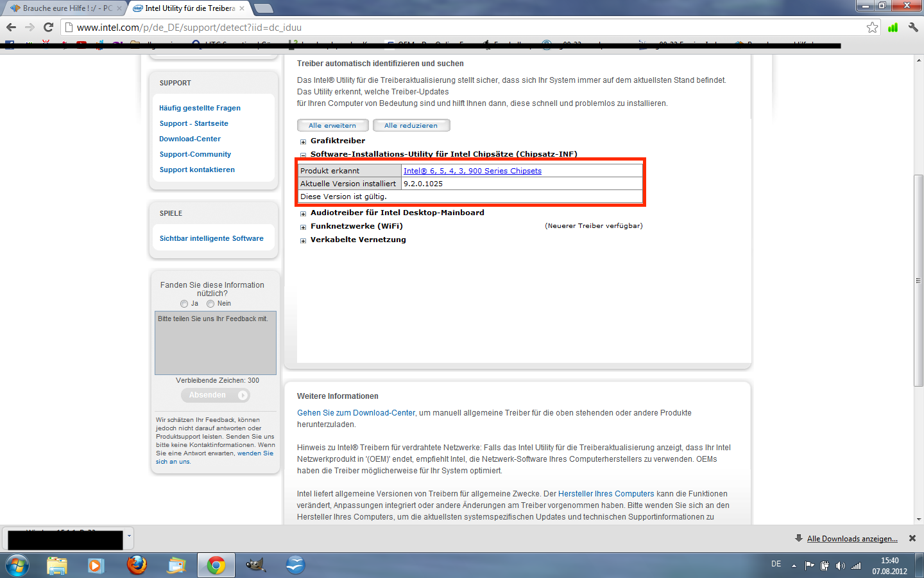Click the power battery tray icon

tap(825, 566)
